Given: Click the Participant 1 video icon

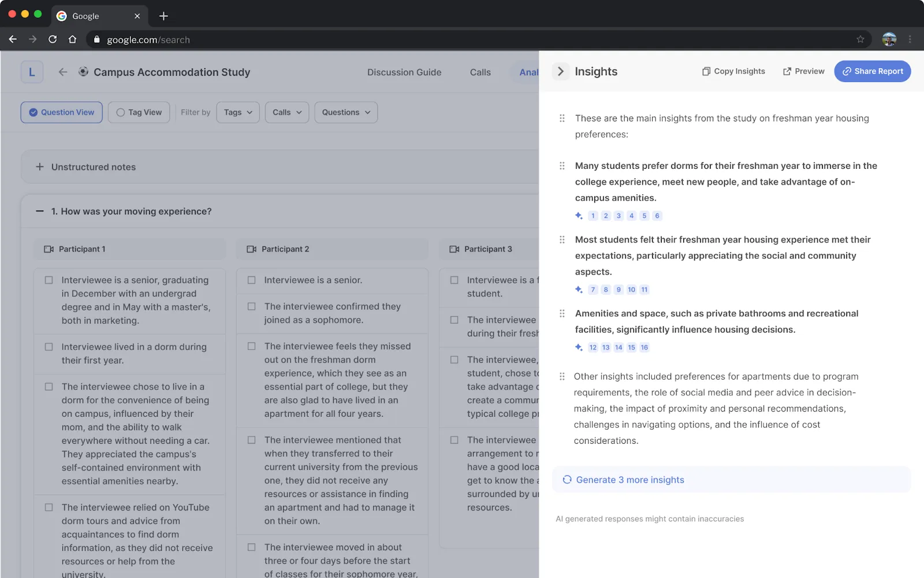Looking at the screenshot, I should pos(49,249).
